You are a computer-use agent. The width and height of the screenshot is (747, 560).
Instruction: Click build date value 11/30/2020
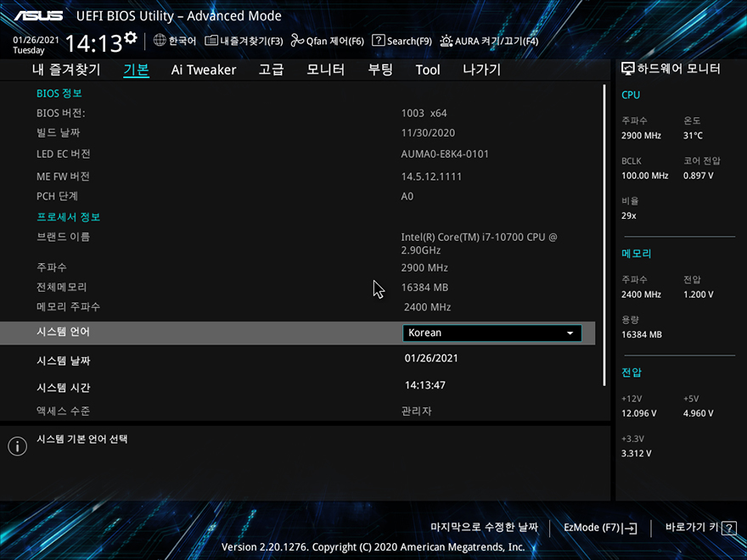click(x=428, y=133)
